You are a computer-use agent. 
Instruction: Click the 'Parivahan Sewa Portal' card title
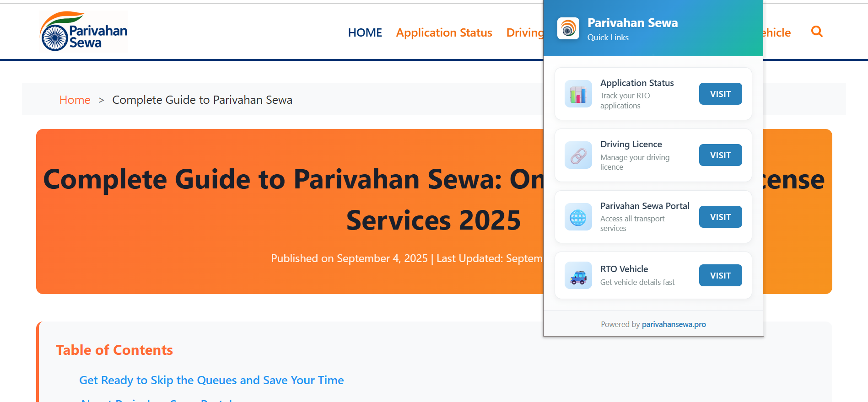click(x=645, y=206)
